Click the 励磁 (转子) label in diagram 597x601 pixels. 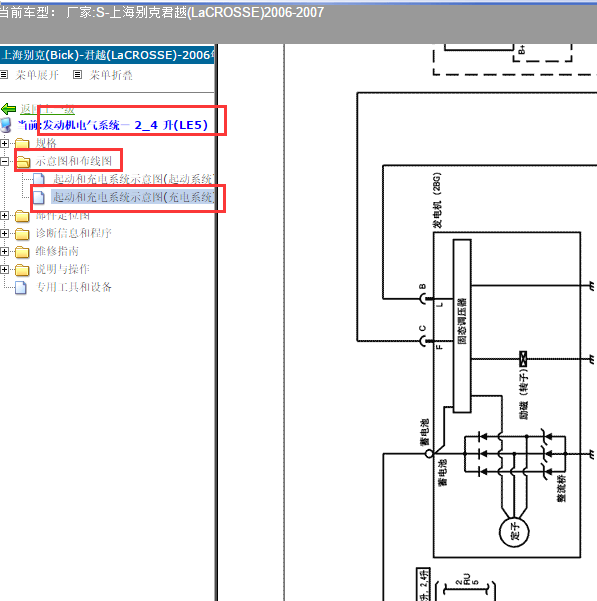pos(524,394)
